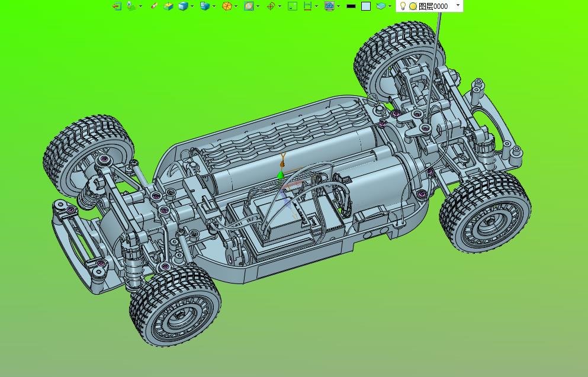Open the display settings dropdown arrow
This screenshot has height=377, width=588.
339,6
